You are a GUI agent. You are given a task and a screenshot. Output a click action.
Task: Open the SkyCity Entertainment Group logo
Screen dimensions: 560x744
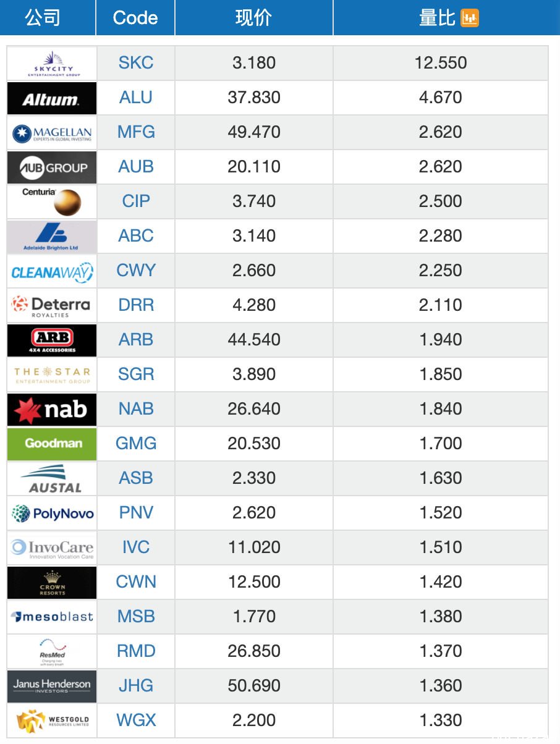52,63
